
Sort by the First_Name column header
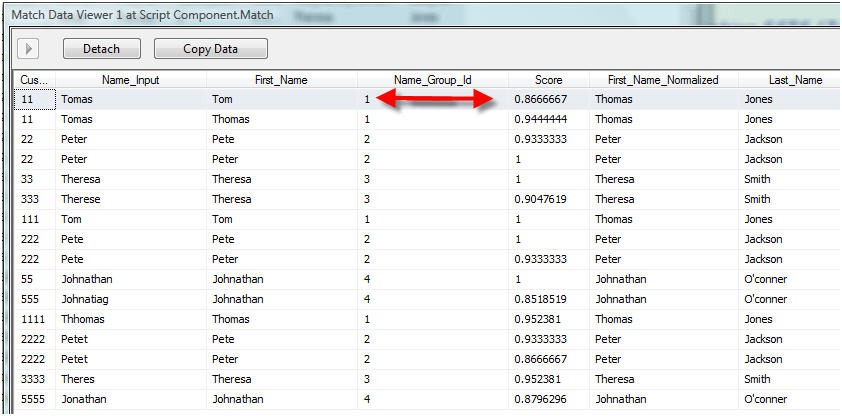click(x=282, y=80)
